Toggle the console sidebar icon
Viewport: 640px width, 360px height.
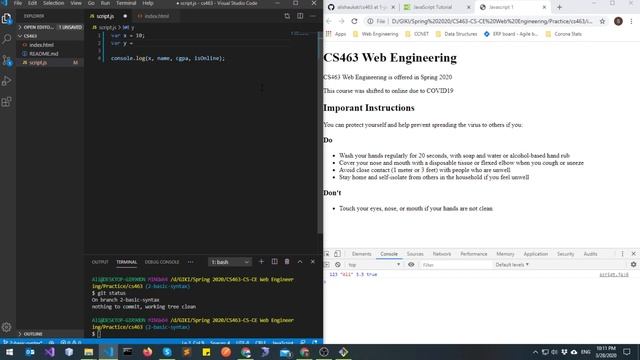tap(327, 264)
